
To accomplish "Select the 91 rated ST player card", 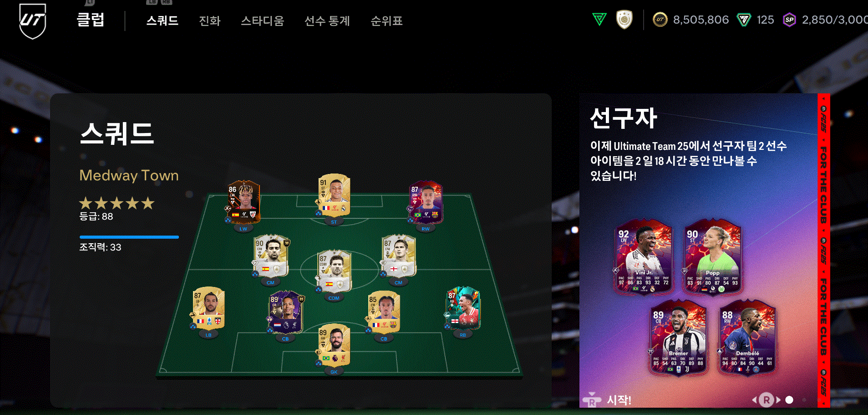I will click(334, 195).
